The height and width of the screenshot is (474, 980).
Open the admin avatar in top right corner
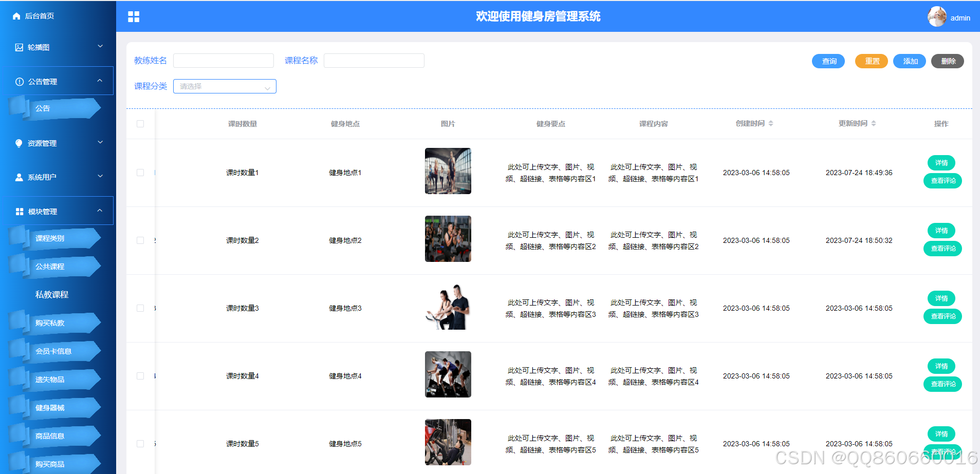(937, 16)
